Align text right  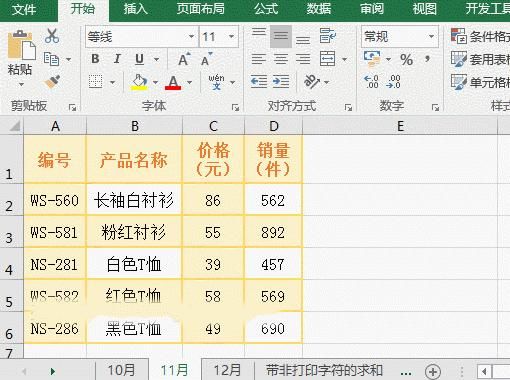pos(303,59)
